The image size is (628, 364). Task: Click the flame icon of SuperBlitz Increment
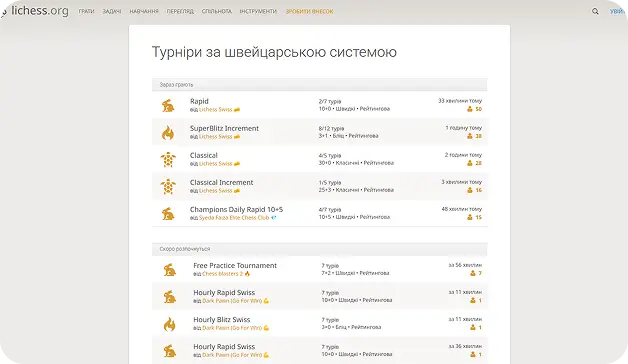(168, 133)
